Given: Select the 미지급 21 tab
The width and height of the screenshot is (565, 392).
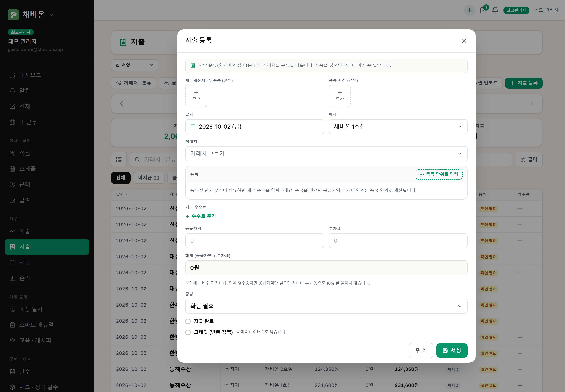Looking at the screenshot, I should tap(149, 178).
